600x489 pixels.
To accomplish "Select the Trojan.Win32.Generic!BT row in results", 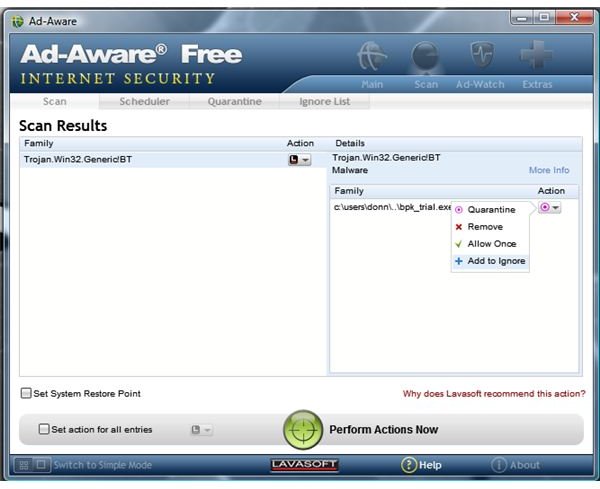I will click(173, 160).
